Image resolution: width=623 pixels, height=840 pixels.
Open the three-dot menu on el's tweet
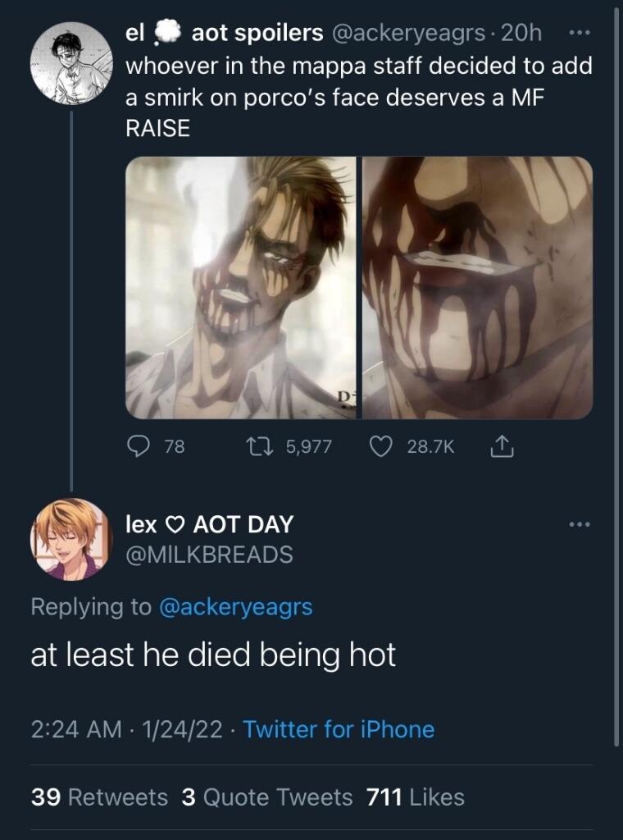click(x=578, y=34)
